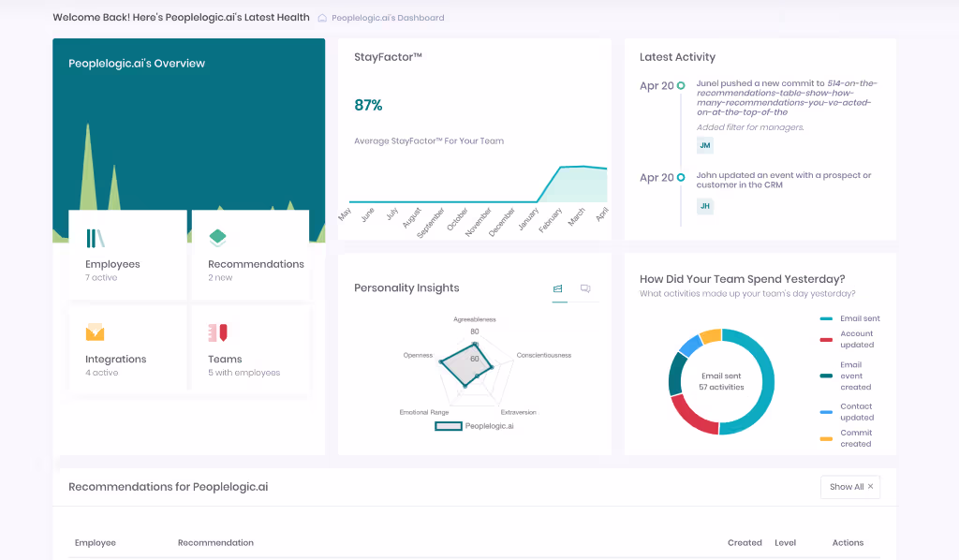Viewport: 959px width, 560px height.
Task: Toggle Peoplelogic.ai legend box on radar chart
Action: (x=449, y=426)
